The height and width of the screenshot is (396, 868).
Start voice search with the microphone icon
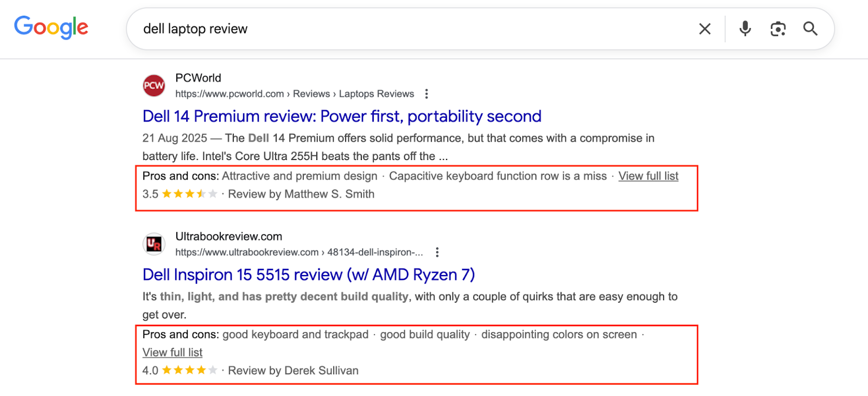coord(744,28)
